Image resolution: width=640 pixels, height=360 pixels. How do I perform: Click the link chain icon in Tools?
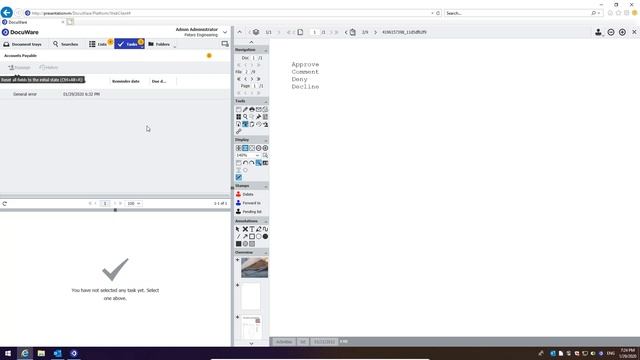(238, 131)
